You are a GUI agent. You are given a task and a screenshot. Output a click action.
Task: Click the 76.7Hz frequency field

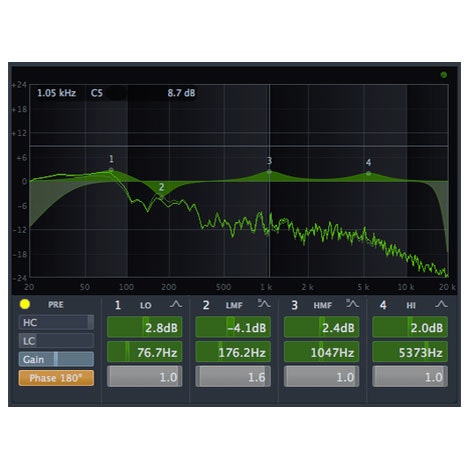[x=145, y=352]
